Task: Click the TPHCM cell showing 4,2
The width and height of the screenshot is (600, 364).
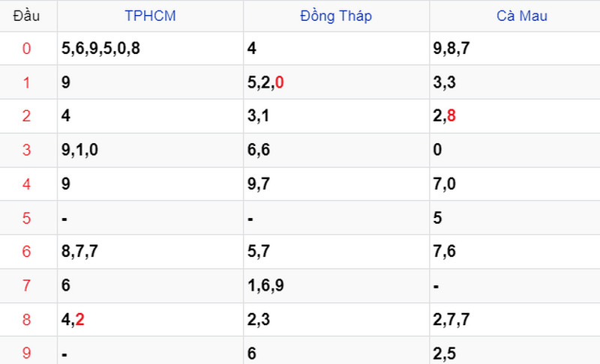Action: (x=151, y=320)
